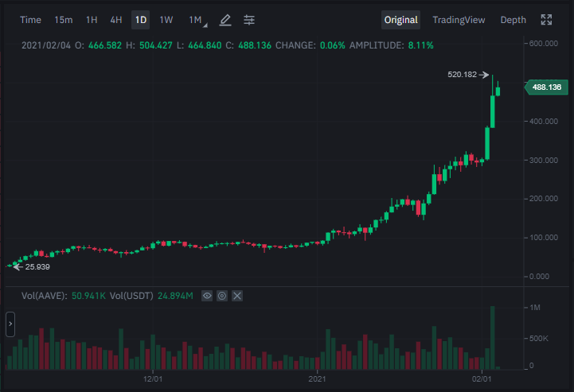The image size is (574, 392).
Task: Toggle volume indicator visibility eye
Action: tap(207, 296)
